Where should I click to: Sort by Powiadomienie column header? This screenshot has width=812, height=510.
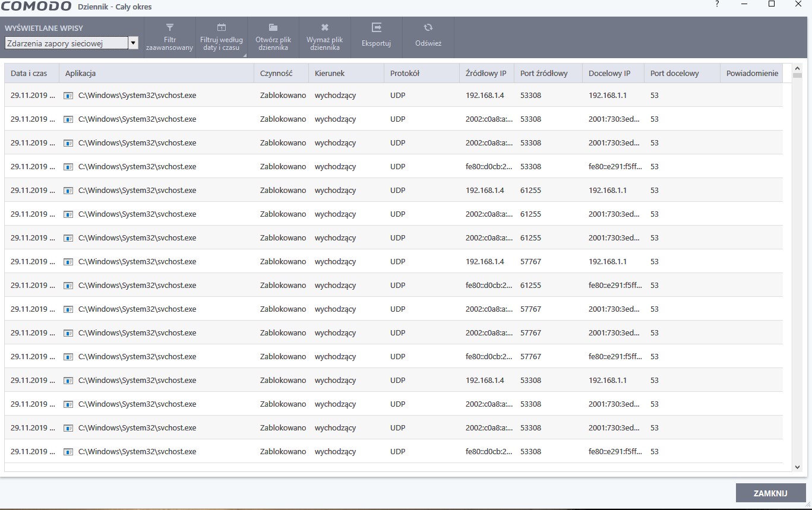tap(751, 74)
